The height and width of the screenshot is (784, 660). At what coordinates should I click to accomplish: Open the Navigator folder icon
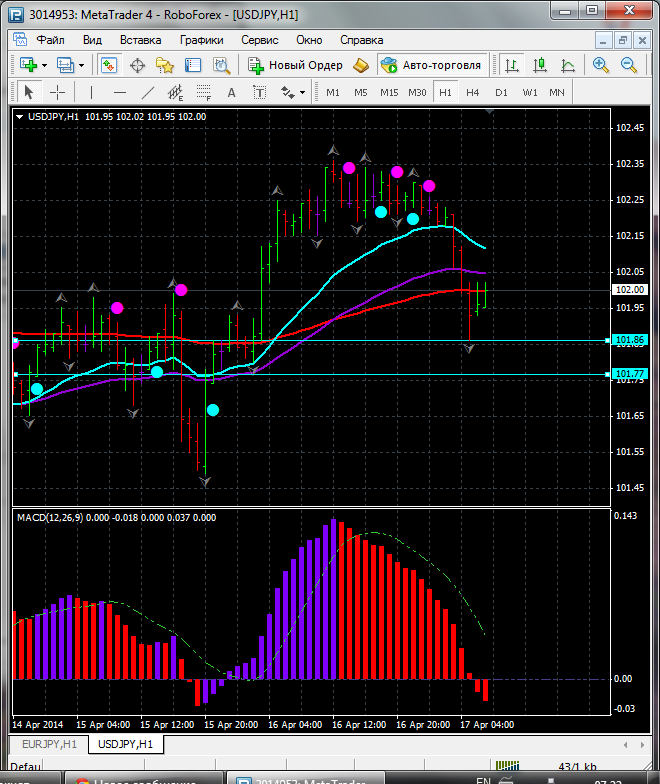(165, 65)
